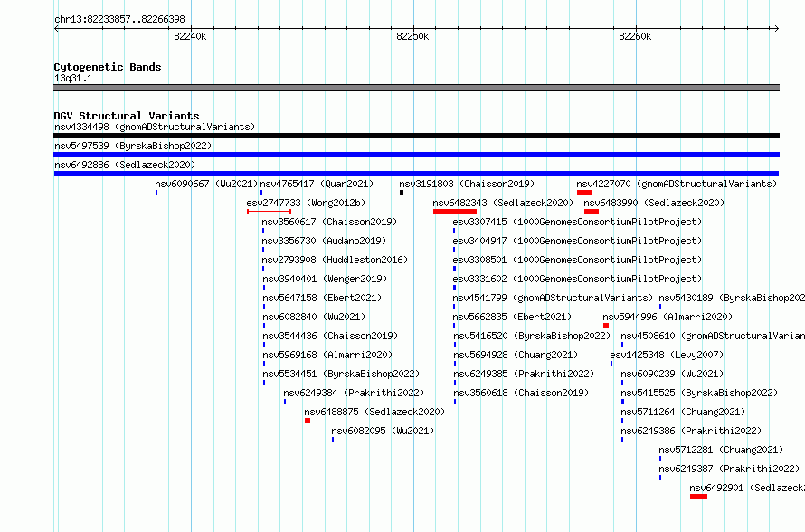
Task: Open esv3331602 1000Genomes pilot label
Action: point(577,279)
